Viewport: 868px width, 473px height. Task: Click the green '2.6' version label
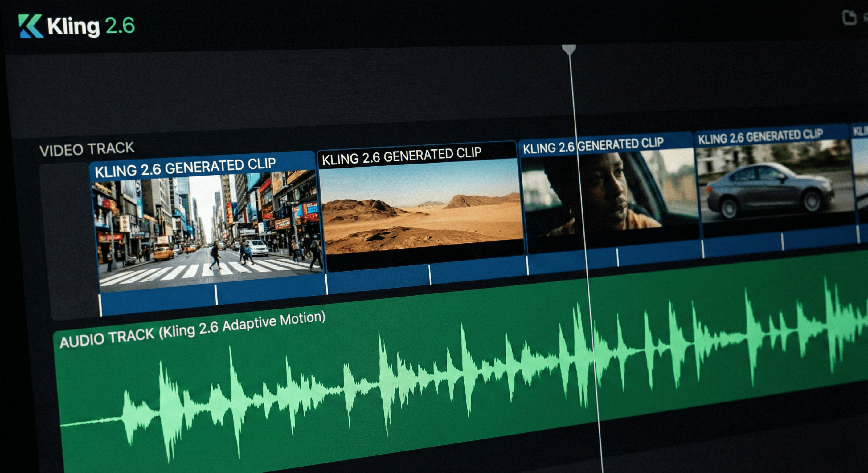pyautogui.click(x=120, y=25)
